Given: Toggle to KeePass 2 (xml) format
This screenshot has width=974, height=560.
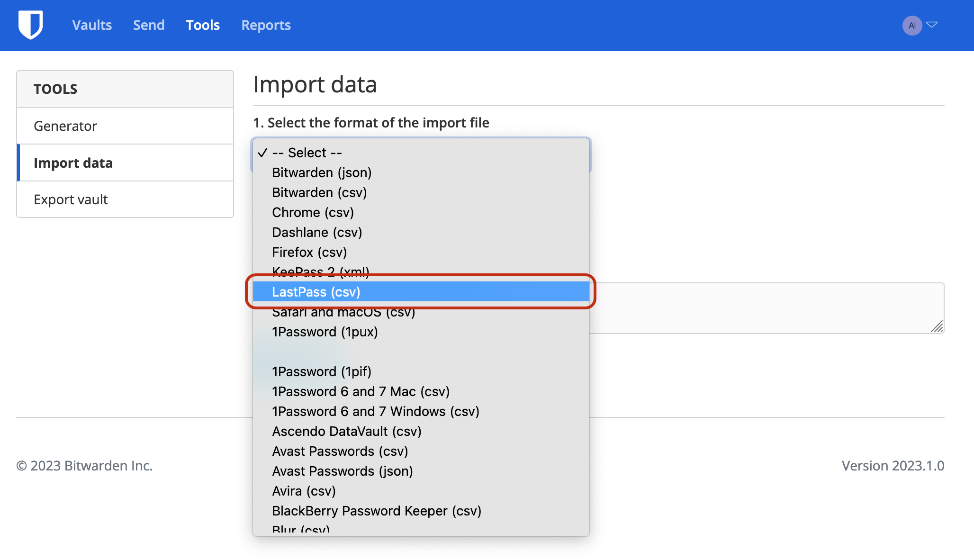Looking at the screenshot, I should [320, 271].
